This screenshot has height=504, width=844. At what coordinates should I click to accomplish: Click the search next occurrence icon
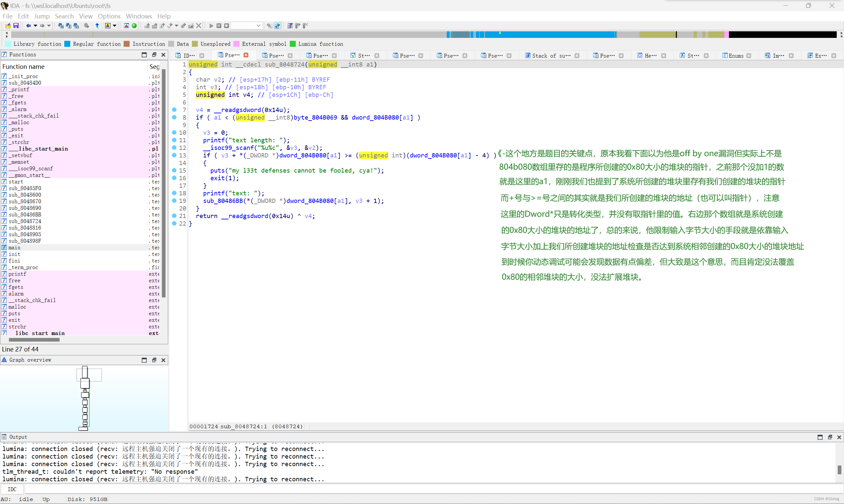[x=87, y=25]
